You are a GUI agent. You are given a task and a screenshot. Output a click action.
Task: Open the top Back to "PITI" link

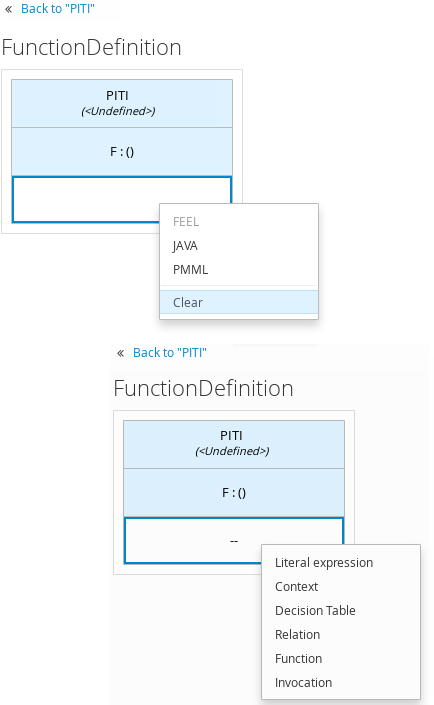point(58,9)
